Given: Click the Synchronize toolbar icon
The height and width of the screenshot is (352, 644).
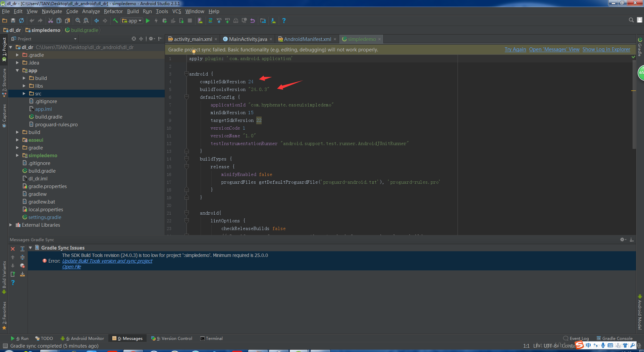Looking at the screenshot, I should (x=21, y=20).
